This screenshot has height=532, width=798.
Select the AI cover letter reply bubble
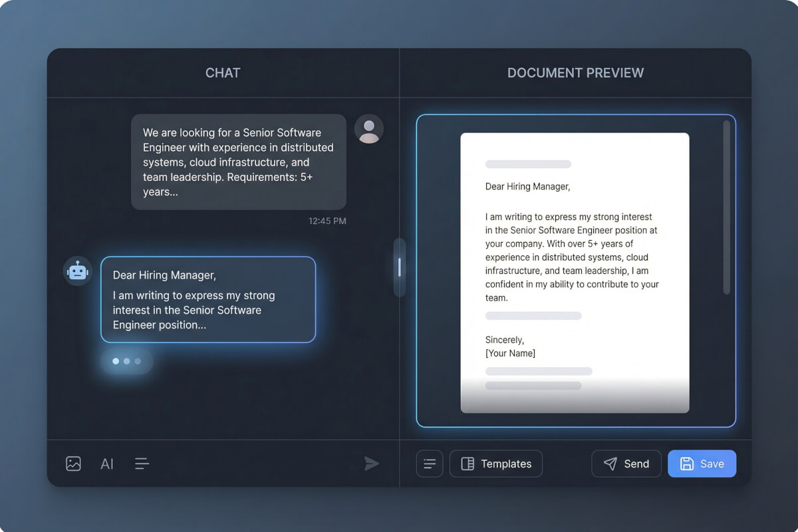[208, 299]
